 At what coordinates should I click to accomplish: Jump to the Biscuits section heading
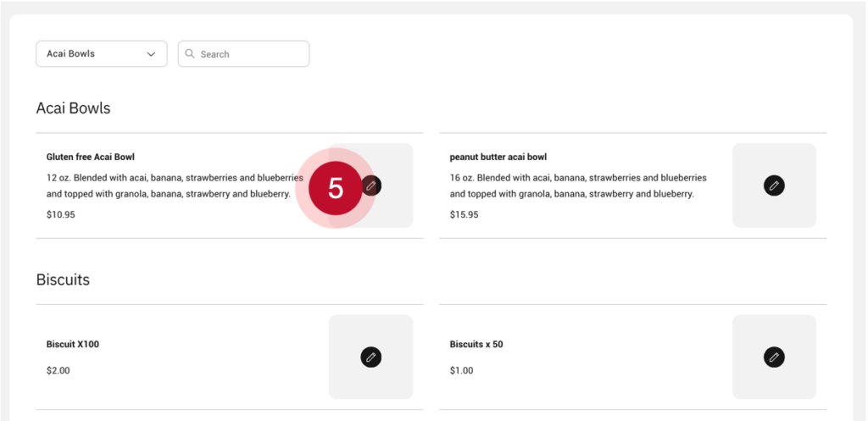63,280
